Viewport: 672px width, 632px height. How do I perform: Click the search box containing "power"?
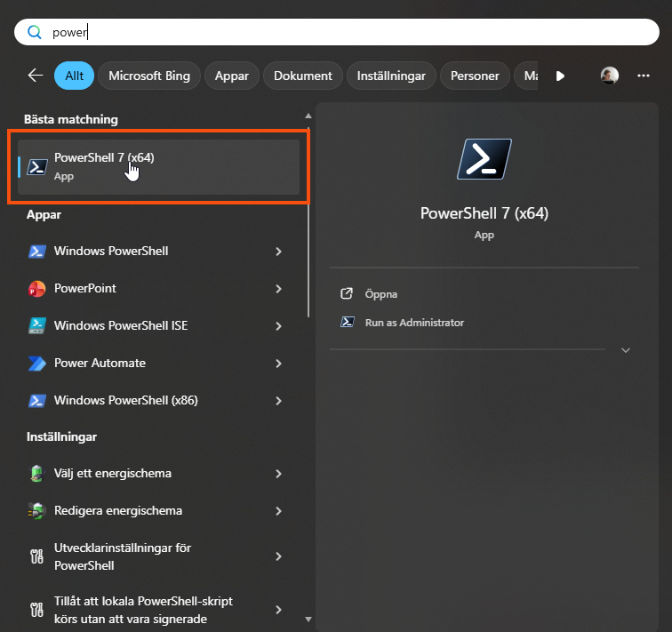coord(338,32)
